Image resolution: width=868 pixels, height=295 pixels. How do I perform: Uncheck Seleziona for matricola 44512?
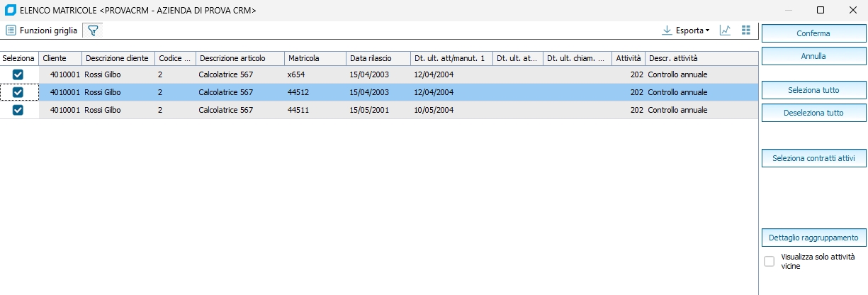pyautogui.click(x=18, y=92)
